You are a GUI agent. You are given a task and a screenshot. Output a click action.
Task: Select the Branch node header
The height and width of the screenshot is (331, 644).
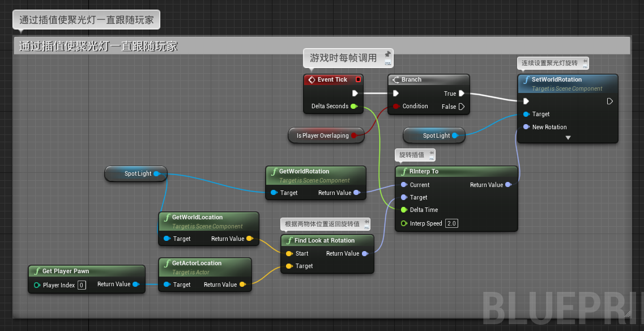[428, 79]
